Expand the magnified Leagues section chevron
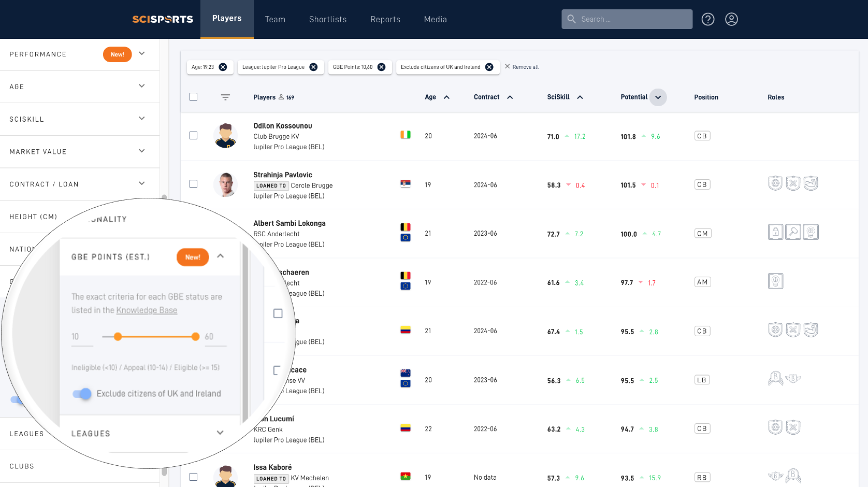The height and width of the screenshot is (487, 868). [x=220, y=433]
